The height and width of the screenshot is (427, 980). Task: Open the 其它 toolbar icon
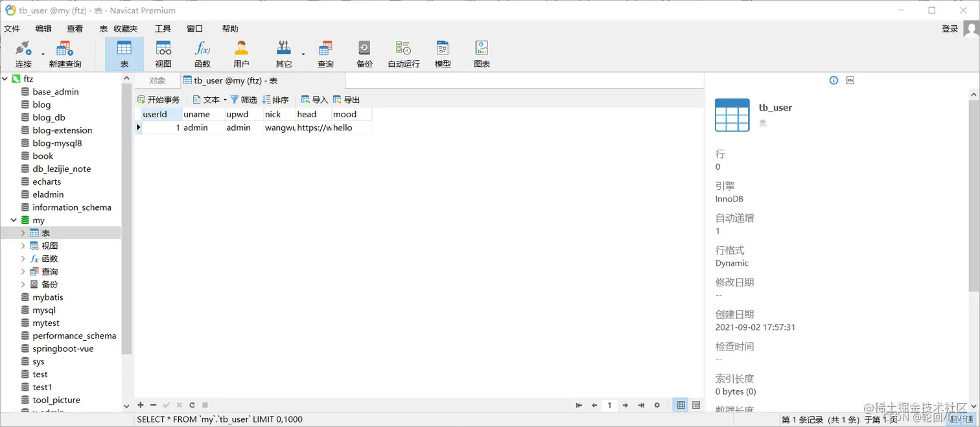(x=283, y=54)
